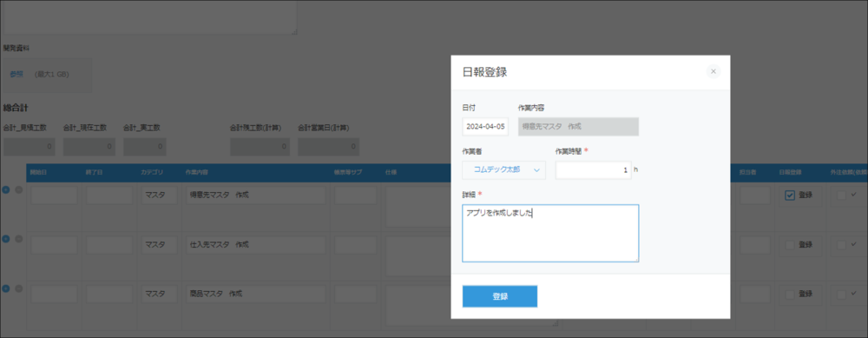Screen dimensions: 868x338
Task: Check the 日報登録 checkbox in 仕入先マスタ row
Action: coord(790,244)
